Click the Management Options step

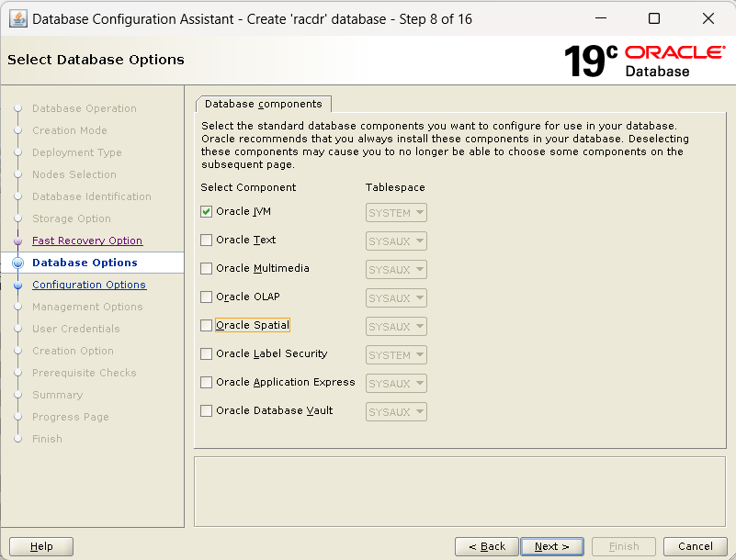87,307
